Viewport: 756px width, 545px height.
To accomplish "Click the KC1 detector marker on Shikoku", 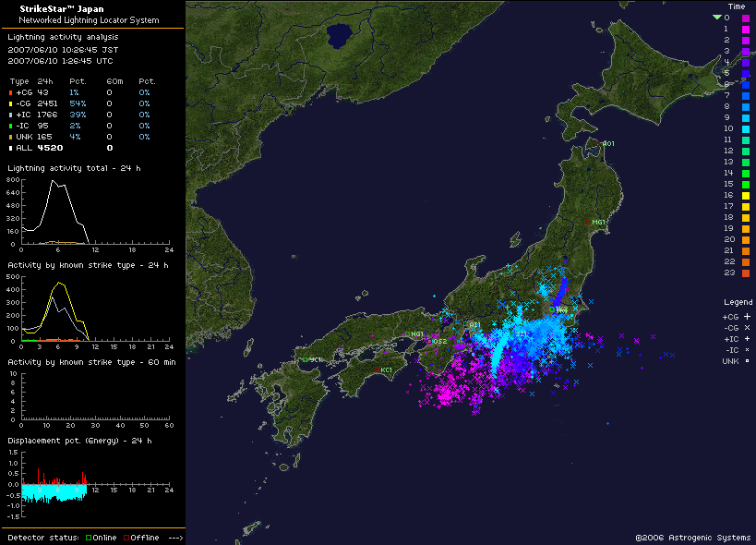I will coord(378,370).
